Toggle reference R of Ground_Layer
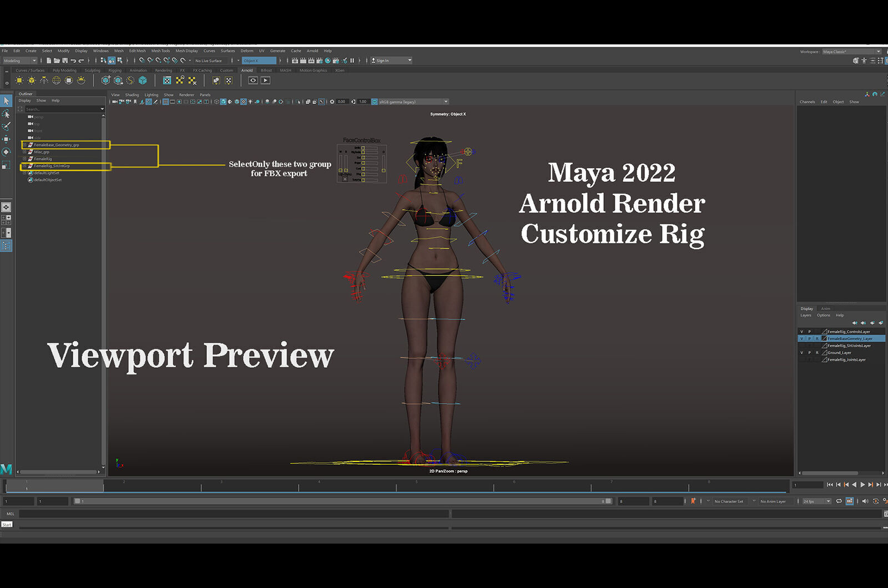 tap(817, 353)
